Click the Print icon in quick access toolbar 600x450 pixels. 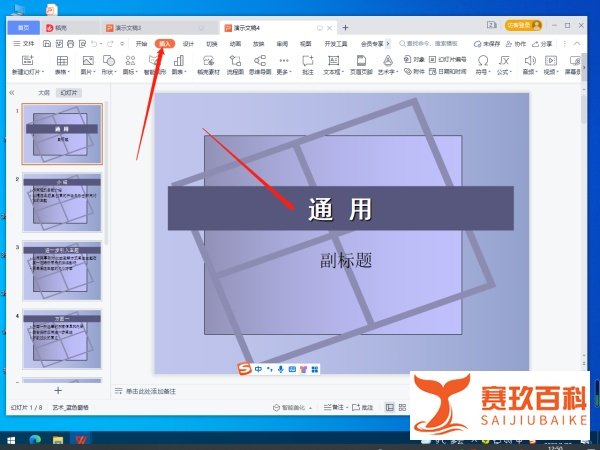(70, 44)
